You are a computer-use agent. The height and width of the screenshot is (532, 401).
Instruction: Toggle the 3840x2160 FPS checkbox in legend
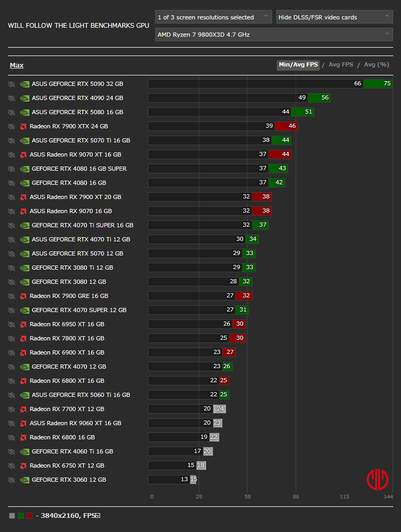(98, 516)
